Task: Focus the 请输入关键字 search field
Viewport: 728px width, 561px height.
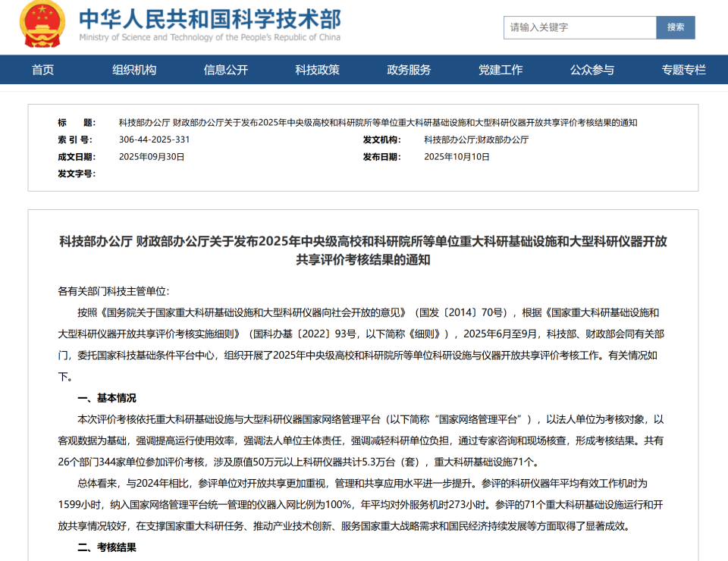Action: [x=579, y=27]
